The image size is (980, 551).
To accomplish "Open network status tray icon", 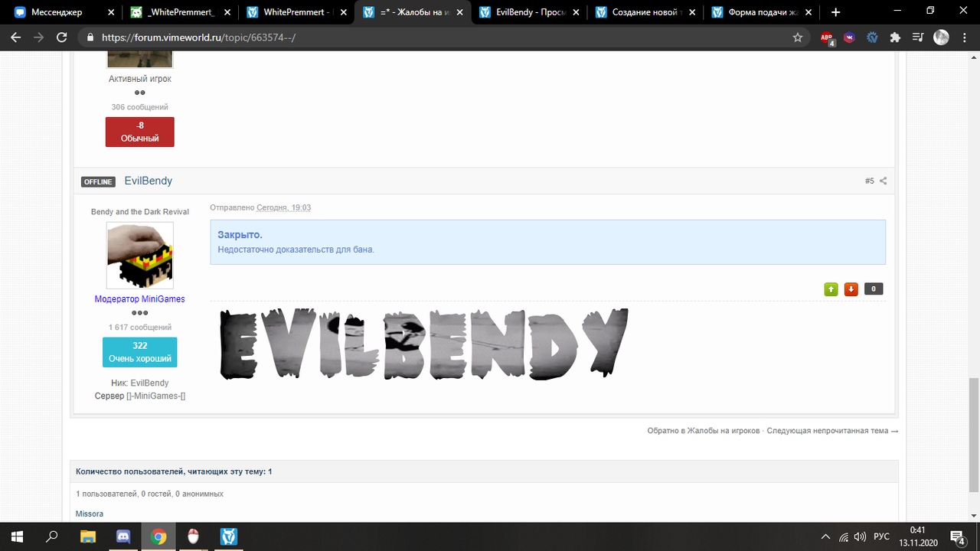I will [x=844, y=536].
